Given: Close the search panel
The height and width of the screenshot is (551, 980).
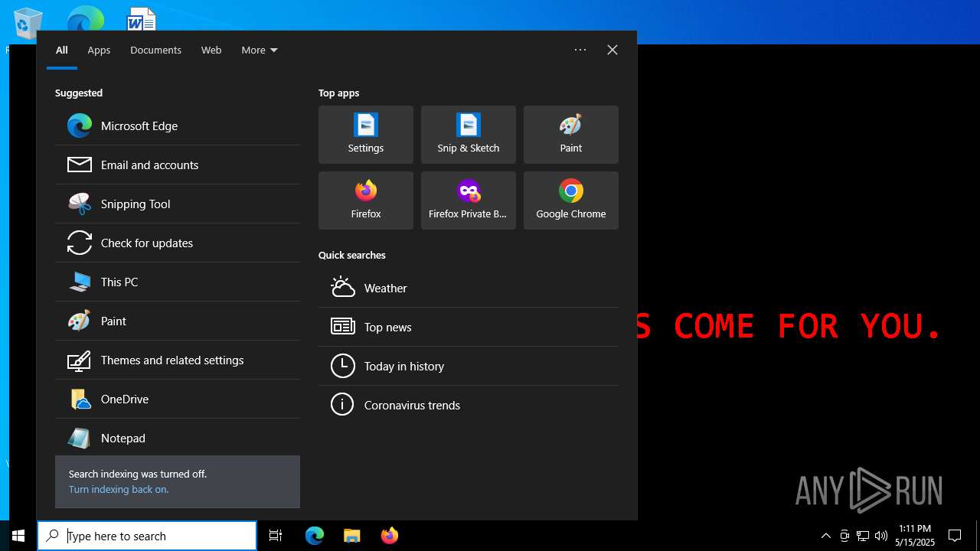Looking at the screenshot, I should tap(612, 50).
